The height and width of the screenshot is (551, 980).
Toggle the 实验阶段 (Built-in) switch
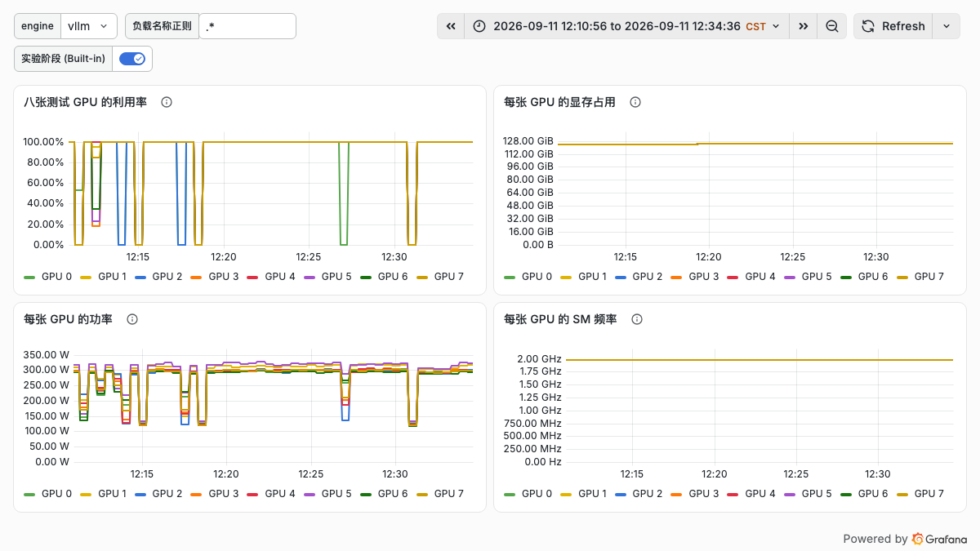coord(131,59)
